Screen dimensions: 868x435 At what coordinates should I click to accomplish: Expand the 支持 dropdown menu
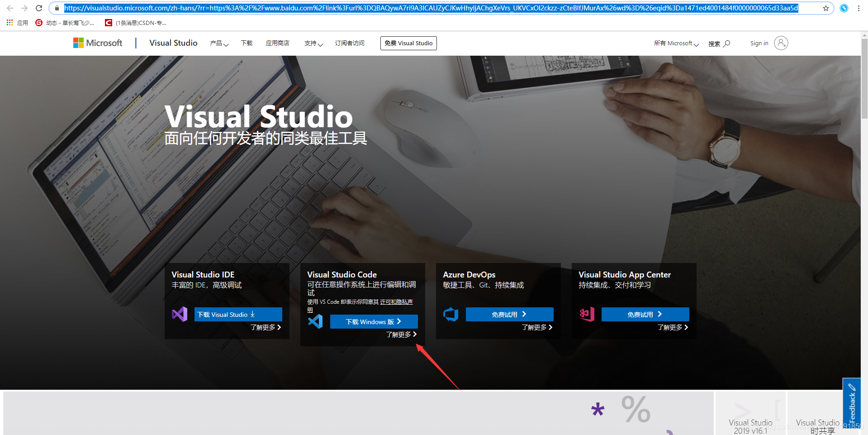point(313,43)
